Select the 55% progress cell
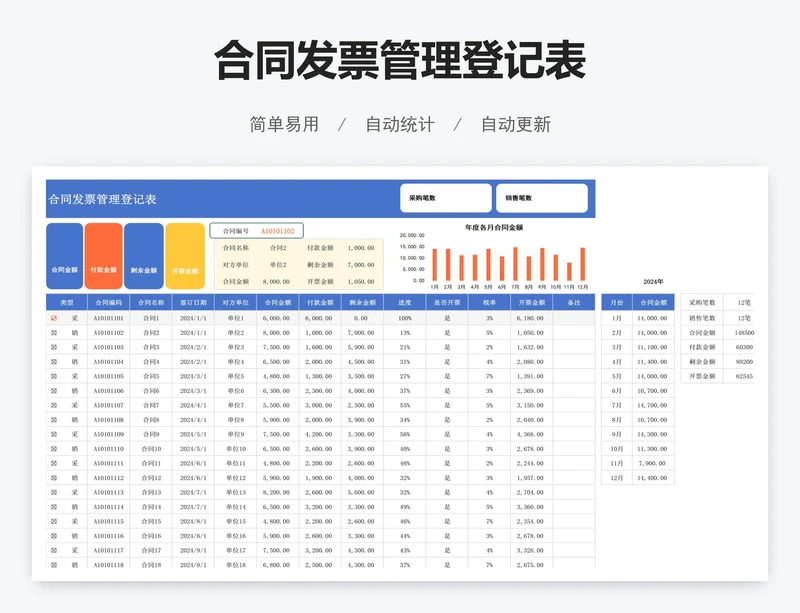The height and width of the screenshot is (613, 800). pyautogui.click(x=405, y=405)
